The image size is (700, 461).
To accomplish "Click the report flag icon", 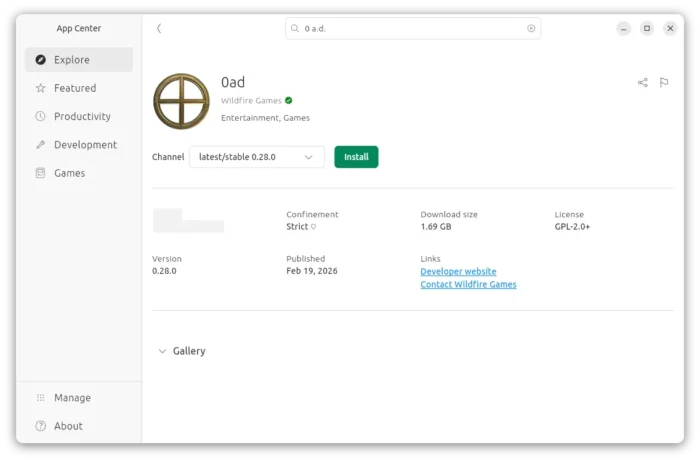I will 664,83.
